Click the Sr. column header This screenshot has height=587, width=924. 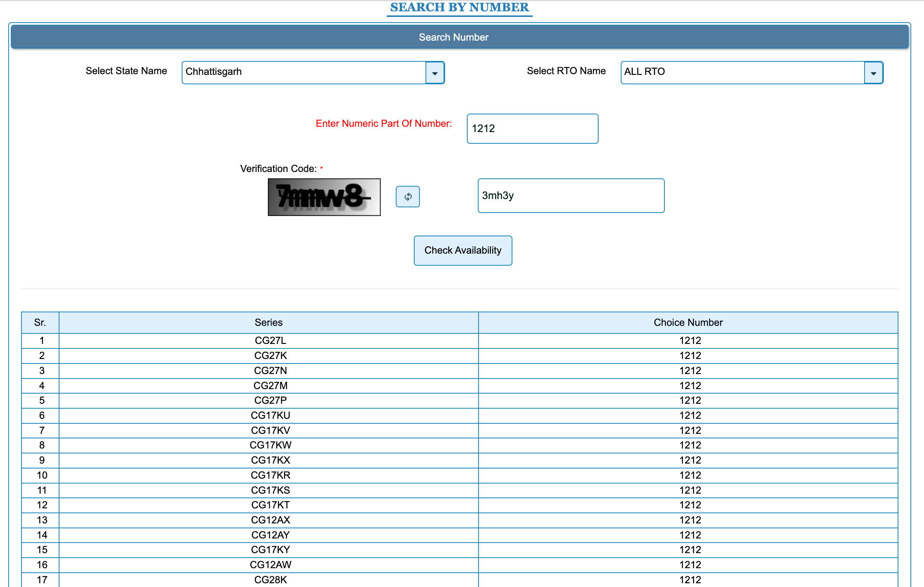click(40, 322)
